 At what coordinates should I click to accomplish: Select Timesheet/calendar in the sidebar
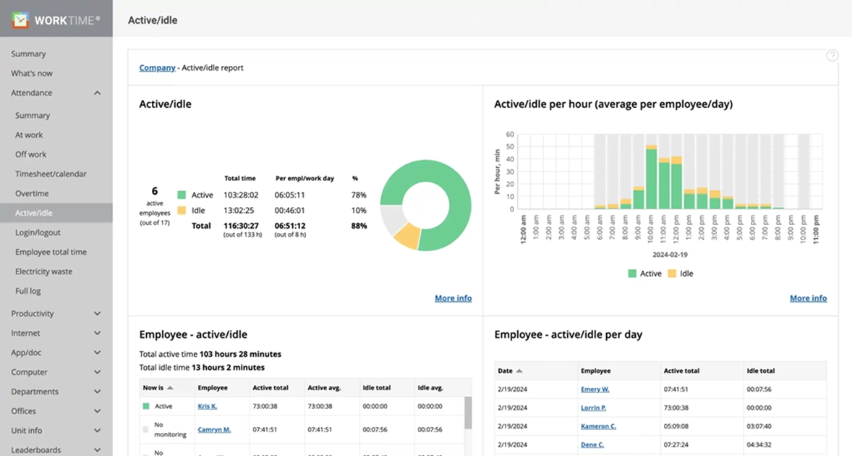coord(51,174)
